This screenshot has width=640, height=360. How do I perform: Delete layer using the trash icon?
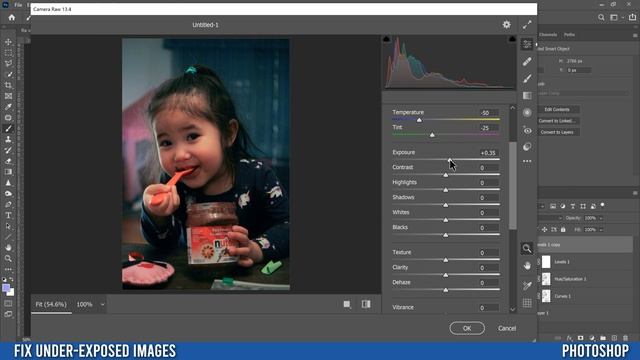pos(625,338)
